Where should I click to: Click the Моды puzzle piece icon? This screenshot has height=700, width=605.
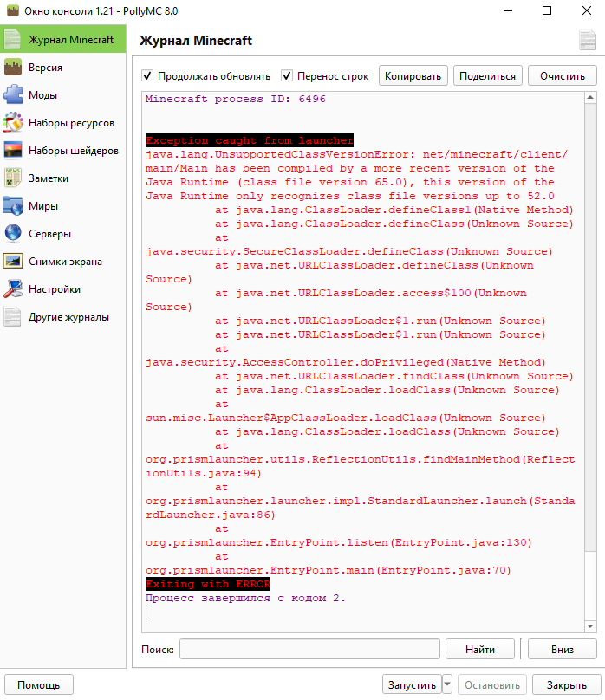point(12,95)
